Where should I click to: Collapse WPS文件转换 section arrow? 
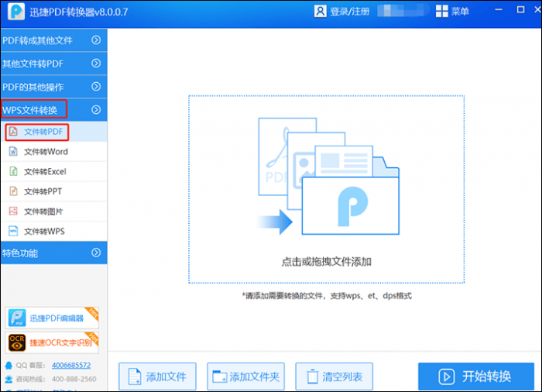[96, 110]
